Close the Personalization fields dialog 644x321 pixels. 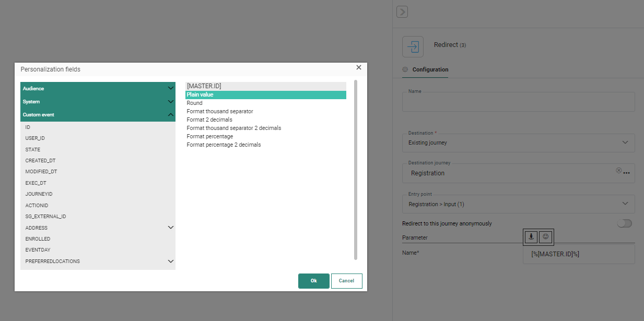click(358, 67)
